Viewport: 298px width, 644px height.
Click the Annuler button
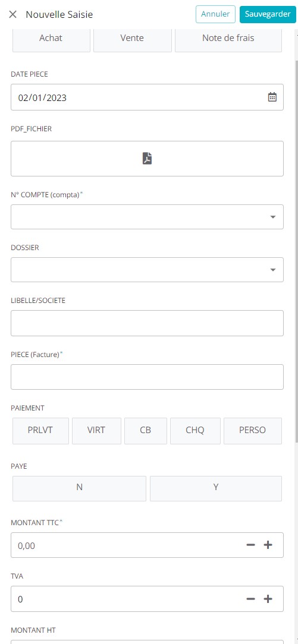215,14
